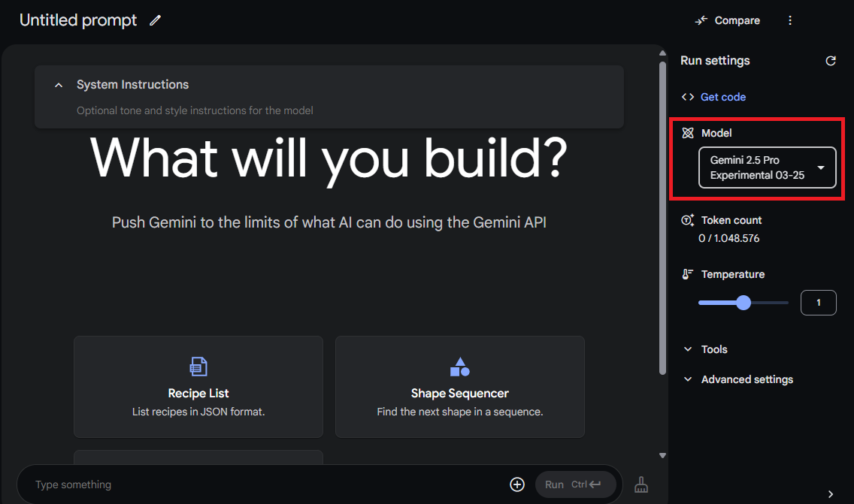Click the plus icon to insert media
854x504 pixels.
(x=517, y=484)
